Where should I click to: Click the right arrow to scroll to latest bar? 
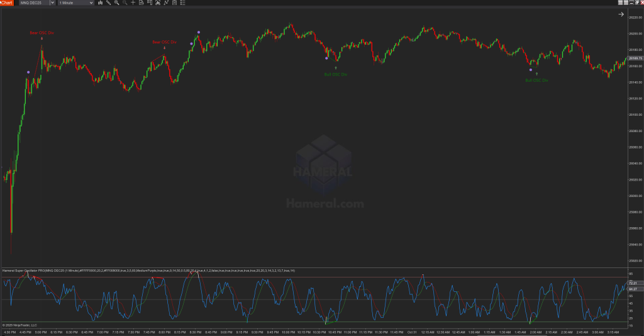[x=621, y=14]
